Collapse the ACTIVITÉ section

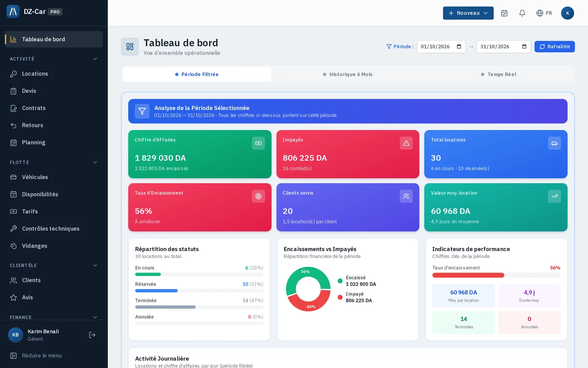click(54, 59)
